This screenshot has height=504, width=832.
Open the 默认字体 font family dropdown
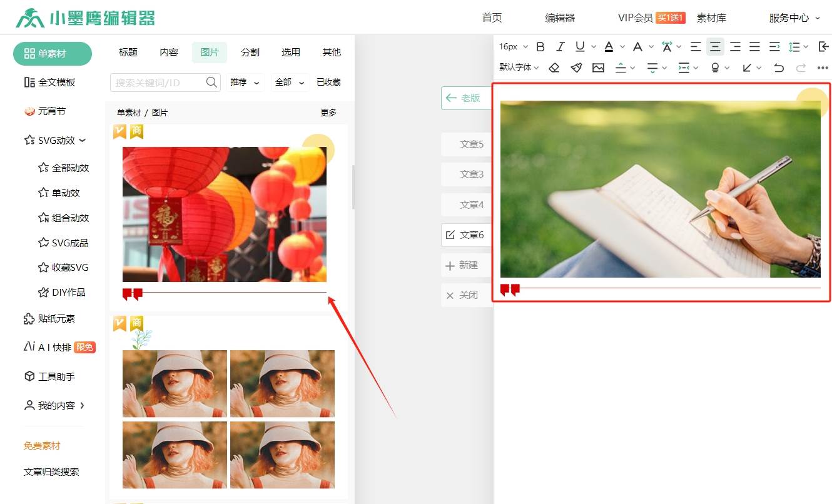(x=519, y=68)
